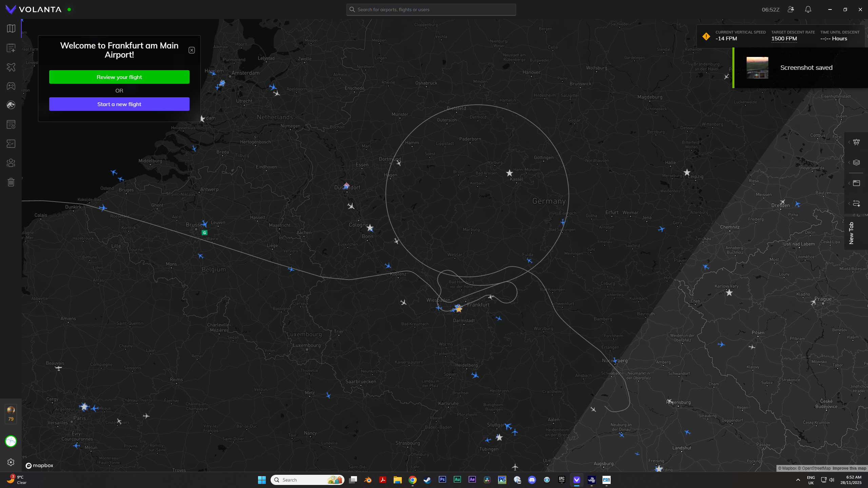
Task: Open notifications bell icon
Action: click(808, 9)
